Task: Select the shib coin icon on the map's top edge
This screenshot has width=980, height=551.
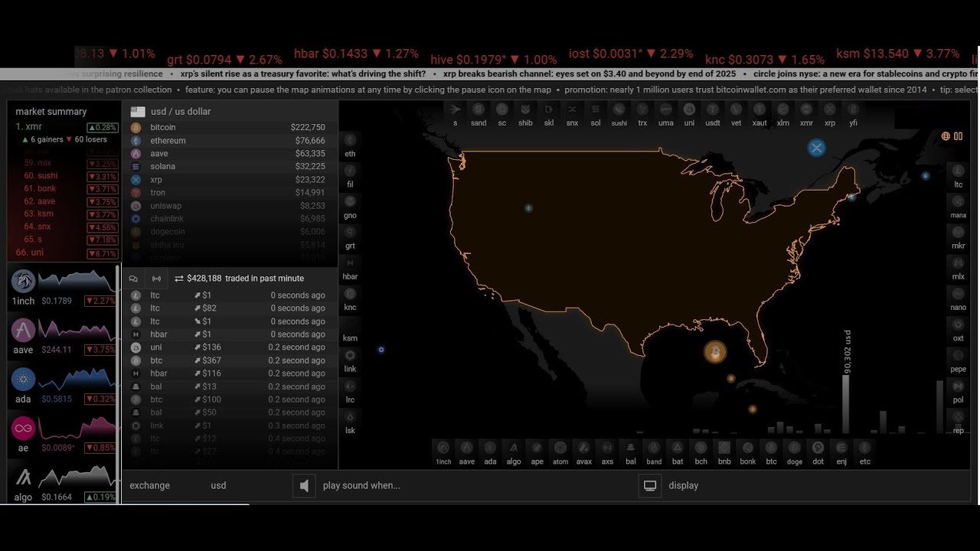Action: coord(525,109)
